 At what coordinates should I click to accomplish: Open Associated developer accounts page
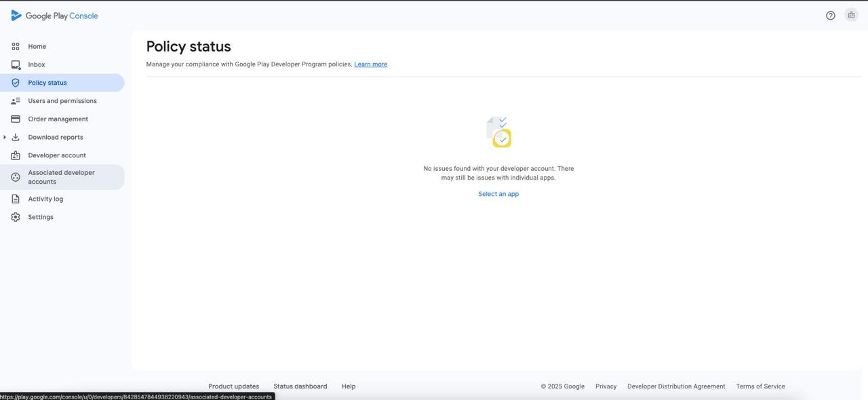pos(62,177)
